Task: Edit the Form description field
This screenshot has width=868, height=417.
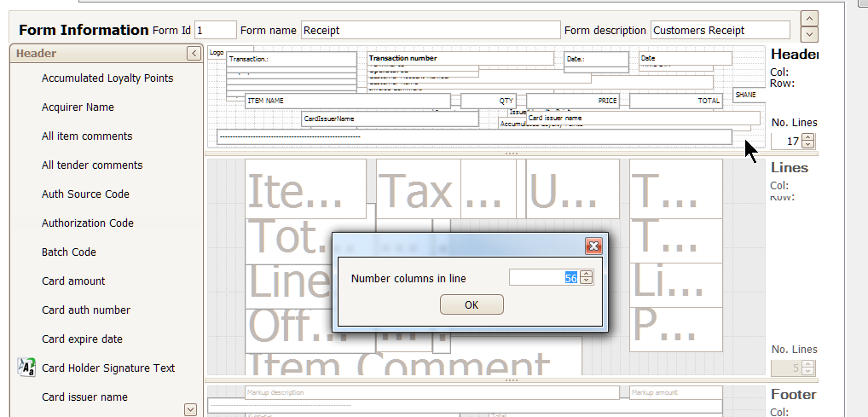Action: (x=720, y=31)
